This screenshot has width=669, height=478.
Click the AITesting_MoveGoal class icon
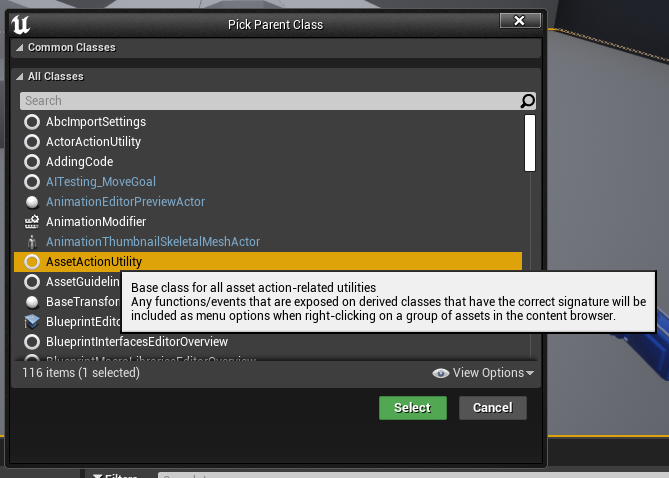click(32, 182)
